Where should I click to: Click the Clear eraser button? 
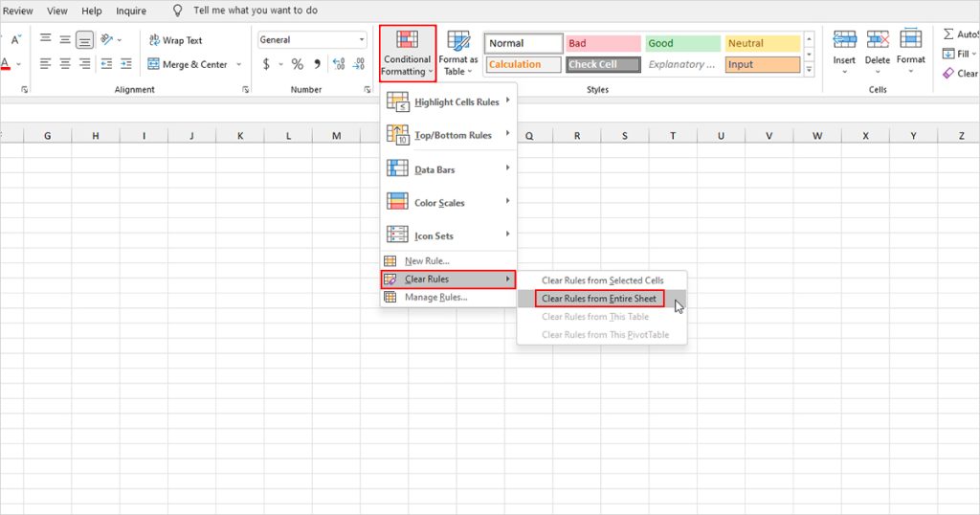coord(960,73)
